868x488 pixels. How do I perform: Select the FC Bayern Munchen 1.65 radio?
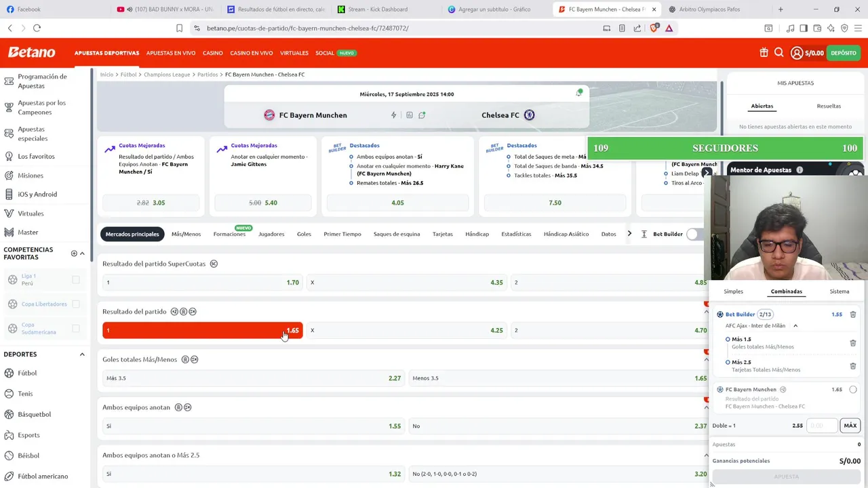tap(853, 390)
